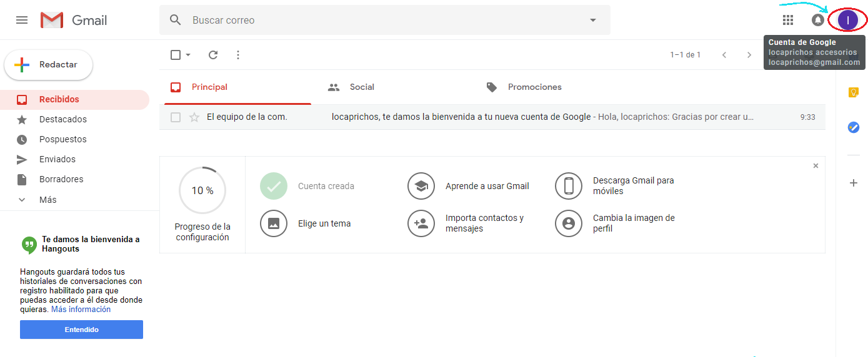The width and height of the screenshot is (868, 357).
Task: Open the Google apps grid
Action: pyautogui.click(x=788, y=20)
